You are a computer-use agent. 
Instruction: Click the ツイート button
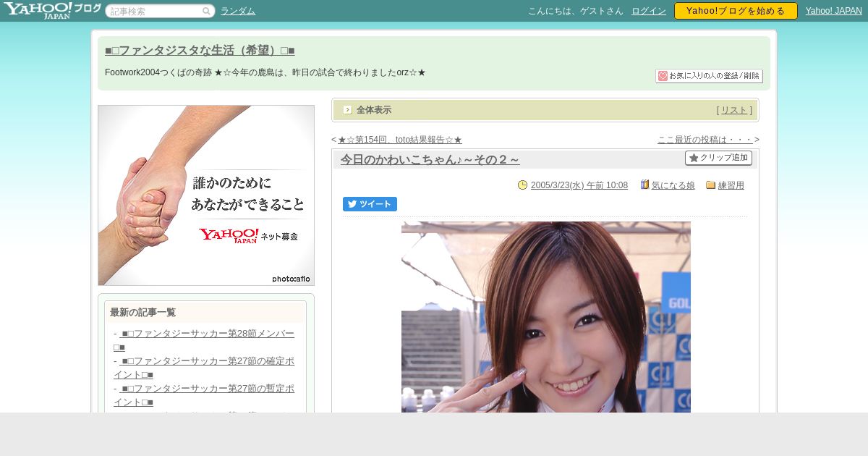click(370, 204)
